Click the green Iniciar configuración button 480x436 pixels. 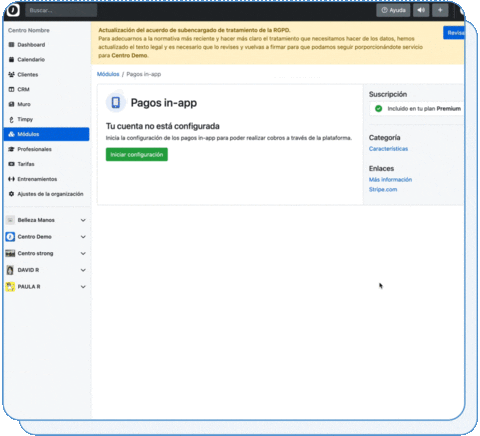click(x=137, y=154)
